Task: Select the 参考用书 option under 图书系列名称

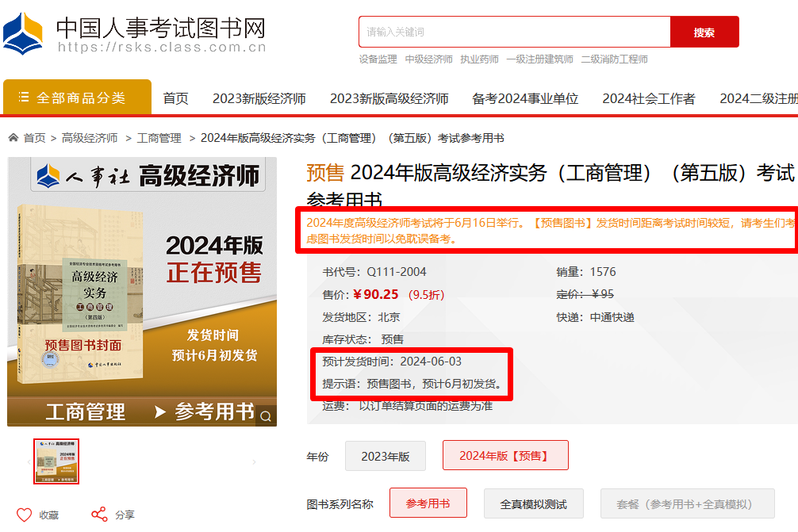Action: click(430, 503)
